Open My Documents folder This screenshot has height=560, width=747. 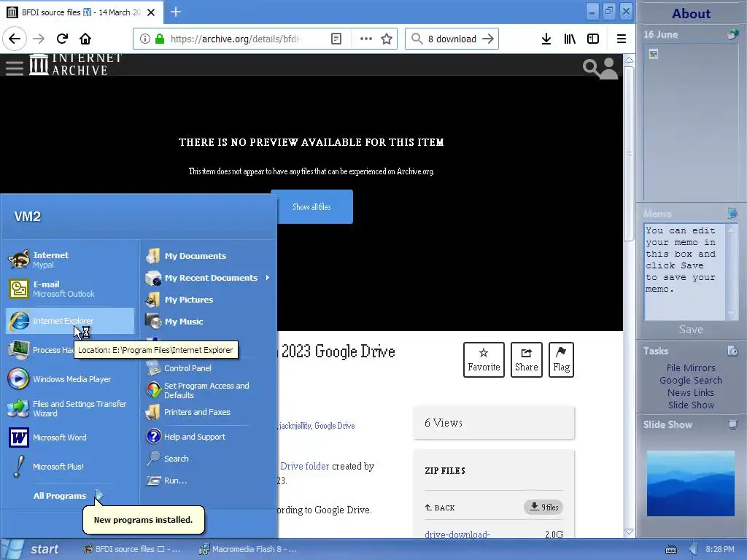pos(209,256)
